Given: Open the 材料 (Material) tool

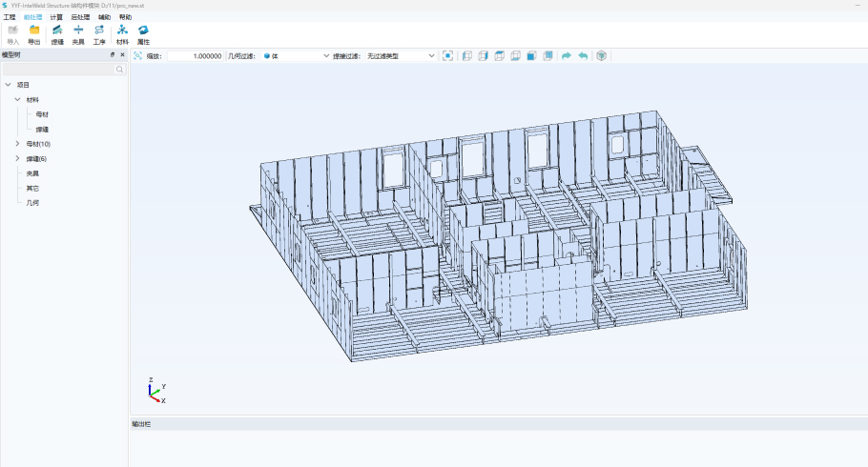Looking at the screenshot, I should [122, 33].
